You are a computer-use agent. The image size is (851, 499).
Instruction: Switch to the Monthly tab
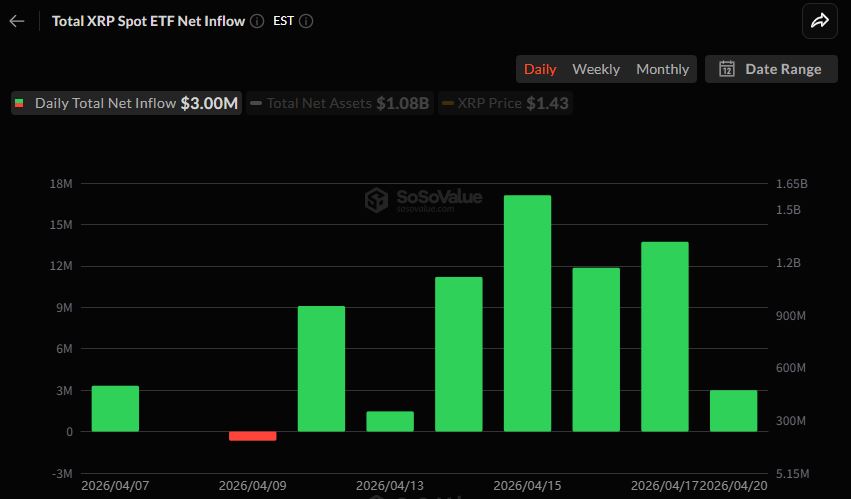click(x=662, y=69)
